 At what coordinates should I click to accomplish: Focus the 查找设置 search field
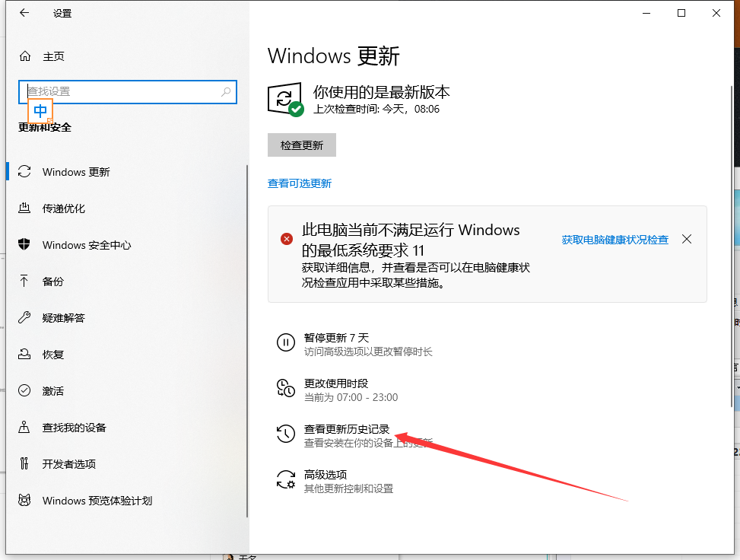tap(128, 91)
